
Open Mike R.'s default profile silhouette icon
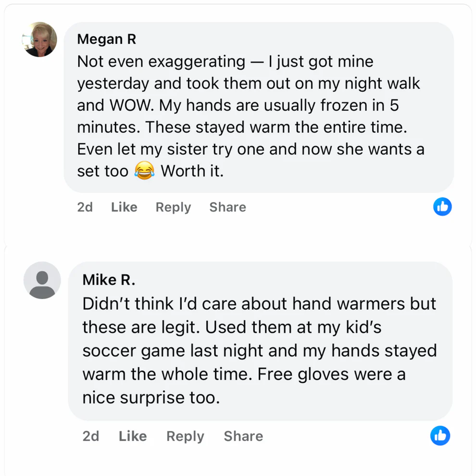[x=42, y=280]
